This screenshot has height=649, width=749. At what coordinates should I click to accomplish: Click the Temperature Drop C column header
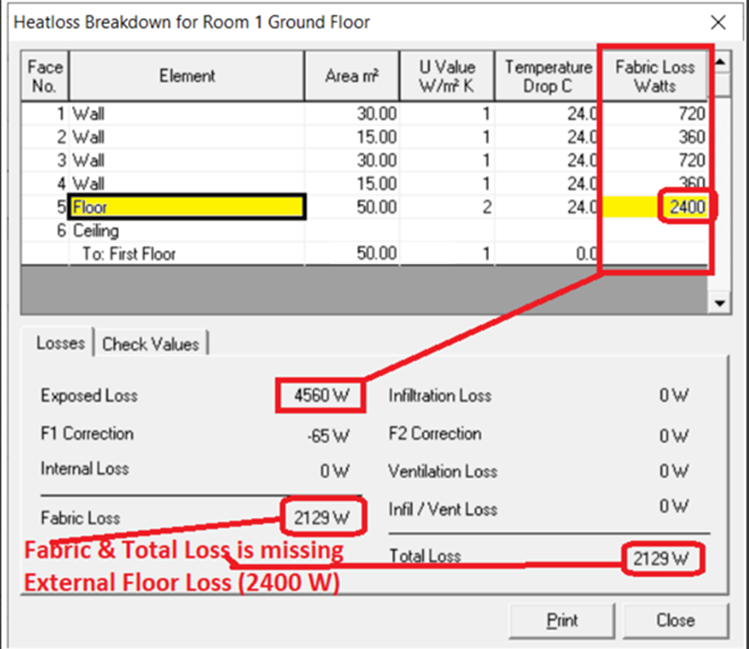tap(548, 76)
